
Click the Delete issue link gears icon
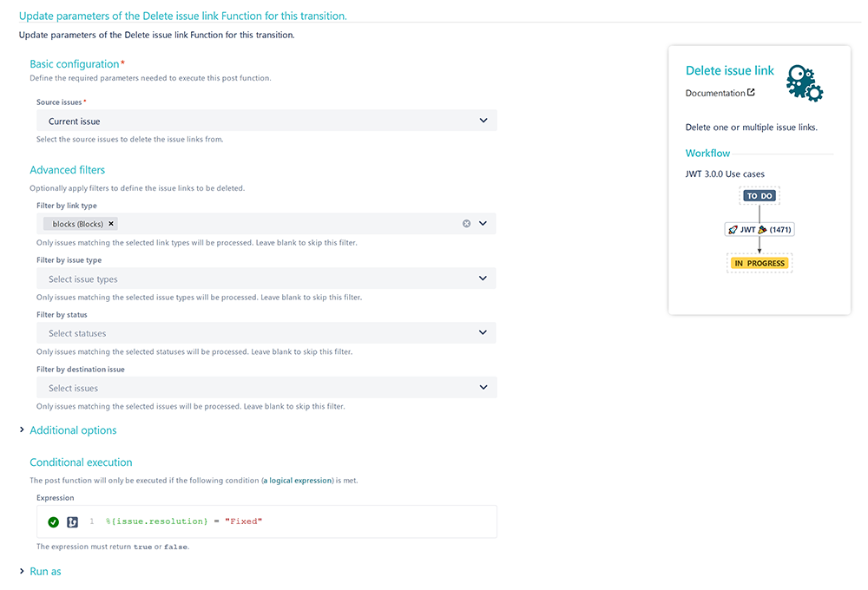tap(805, 83)
